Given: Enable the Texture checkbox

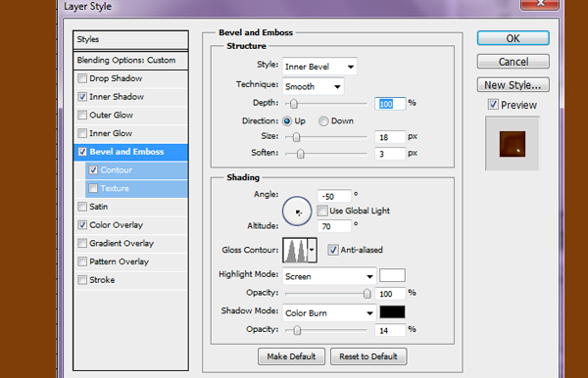Looking at the screenshot, I should (93, 188).
